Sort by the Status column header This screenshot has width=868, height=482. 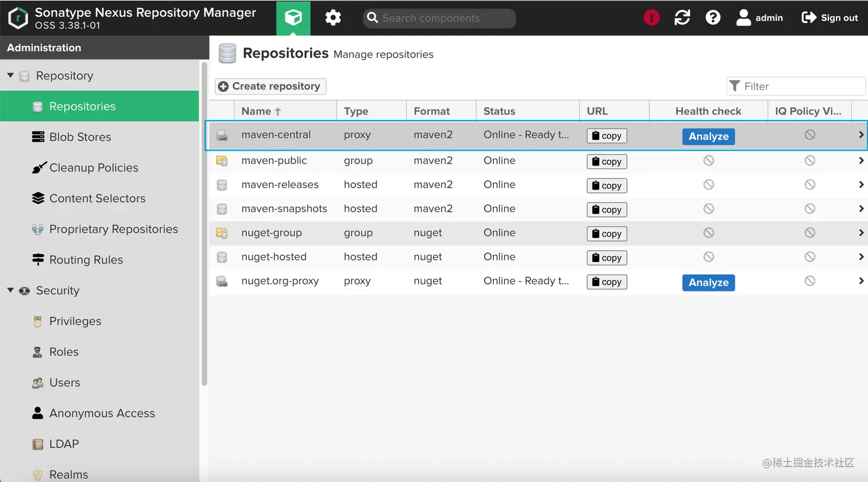[x=528, y=111]
